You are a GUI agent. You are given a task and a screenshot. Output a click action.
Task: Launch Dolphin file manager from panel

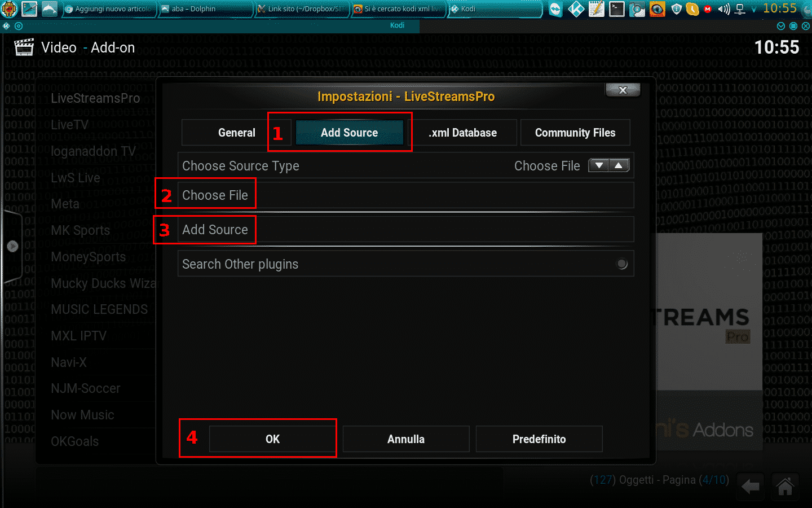50,9
